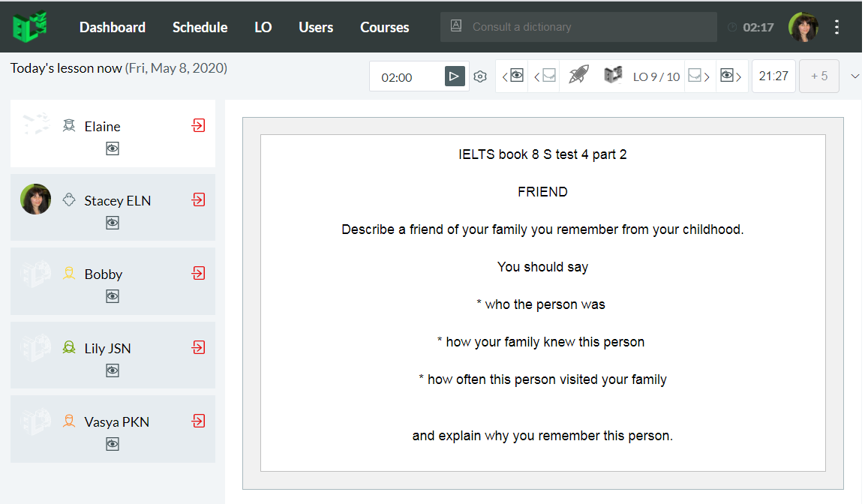Click the rocket launch icon
865x504 pixels.
coord(578,74)
